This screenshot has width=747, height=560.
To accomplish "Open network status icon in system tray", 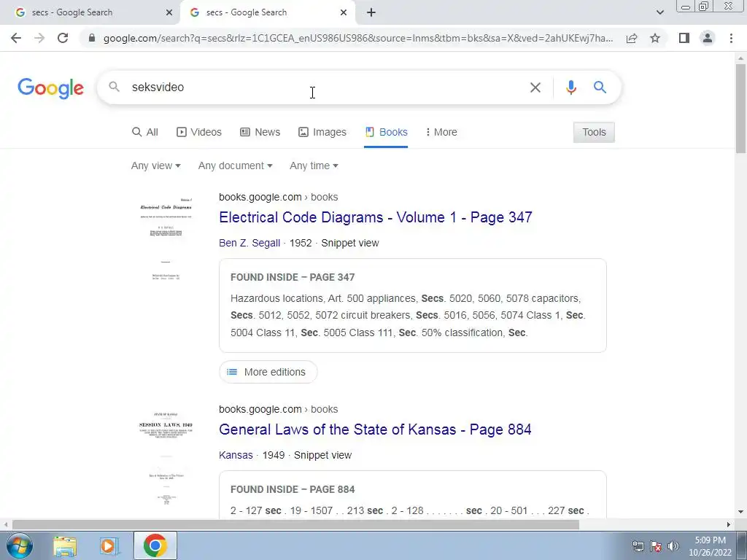I will 638,546.
